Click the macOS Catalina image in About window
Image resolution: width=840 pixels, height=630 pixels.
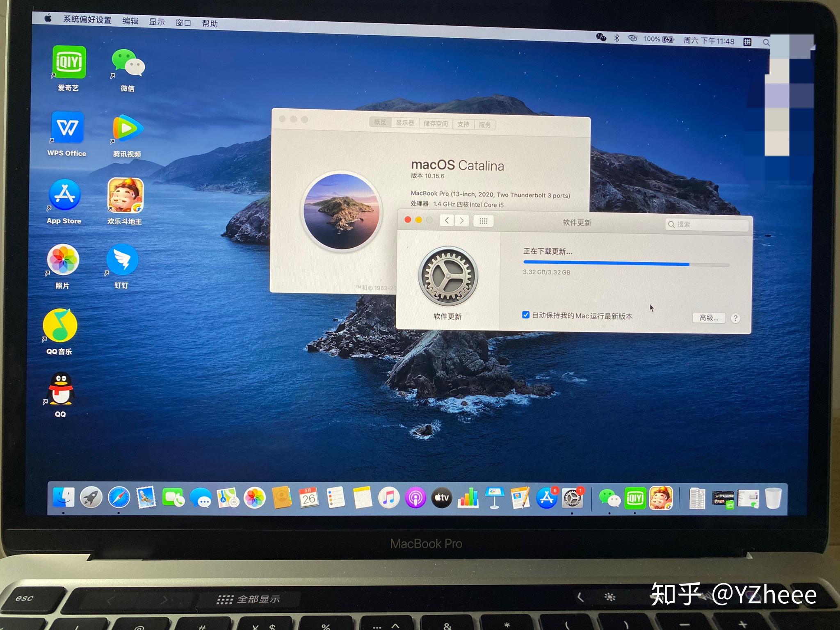click(342, 211)
